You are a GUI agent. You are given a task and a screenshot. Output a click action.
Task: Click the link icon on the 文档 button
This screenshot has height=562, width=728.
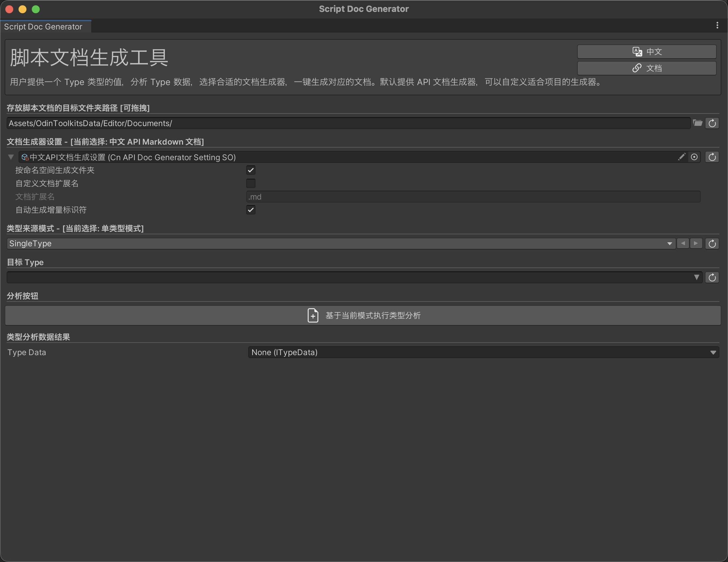tap(637, 68)
